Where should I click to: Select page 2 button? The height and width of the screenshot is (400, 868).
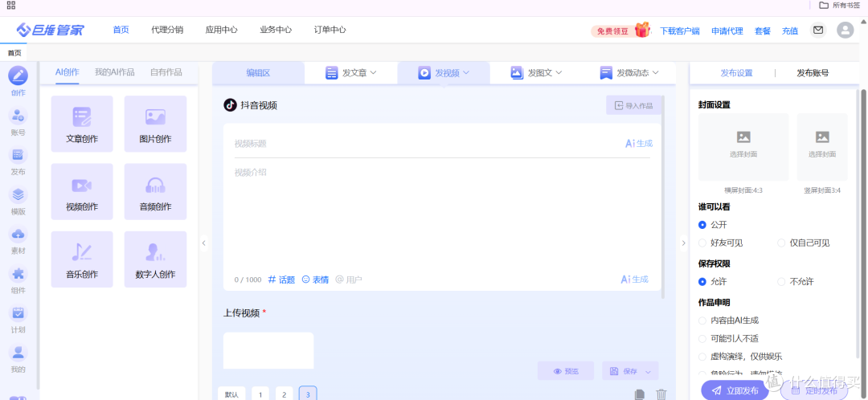[284, 394]
